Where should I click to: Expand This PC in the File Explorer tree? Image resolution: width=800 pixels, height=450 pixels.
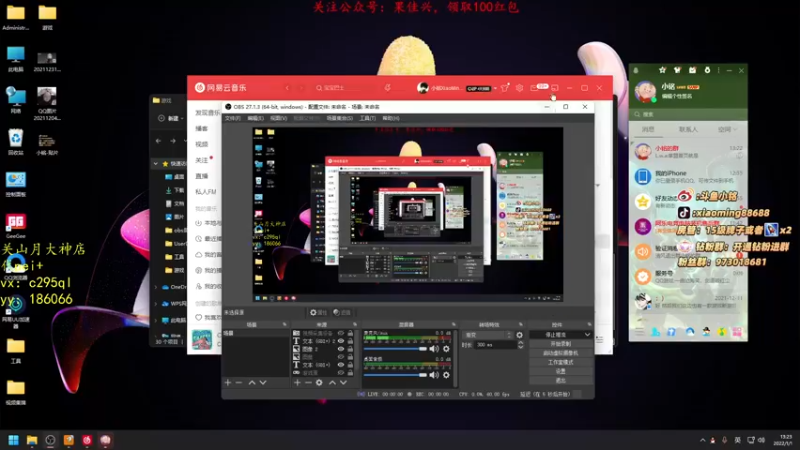click(156, 320)
